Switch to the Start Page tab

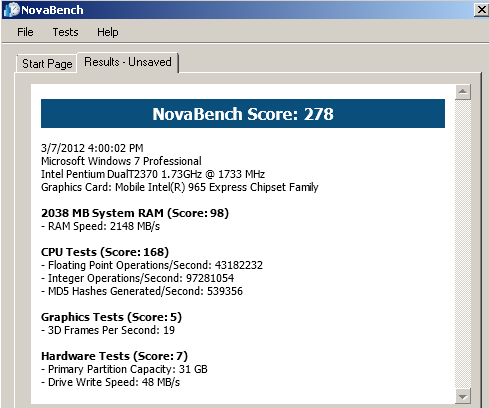point(47,64)
